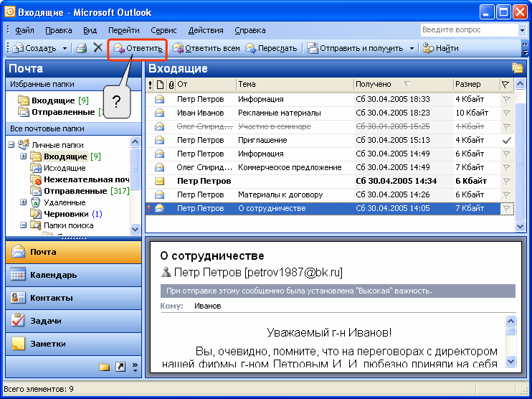The image size is (532, 399).
Task: Open Отправить и получить dropdown arrow
Action: click(412, 48)
